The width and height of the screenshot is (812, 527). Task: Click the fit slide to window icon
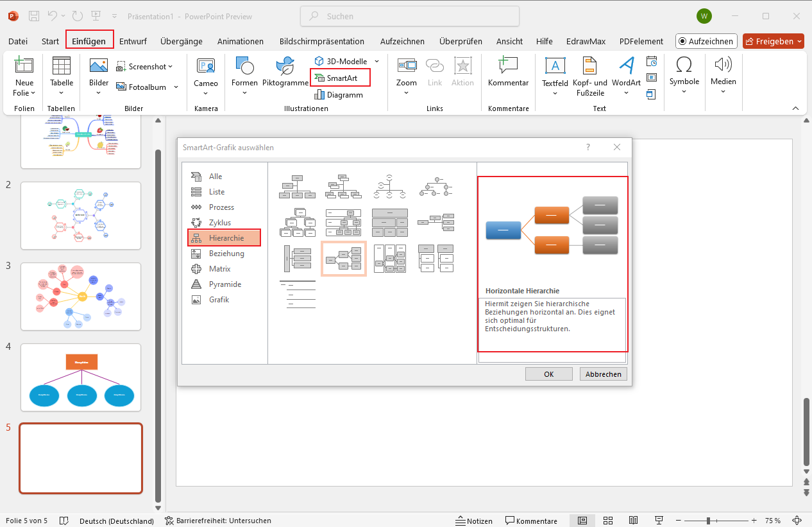pyautogui.click(x=797, y=521)
